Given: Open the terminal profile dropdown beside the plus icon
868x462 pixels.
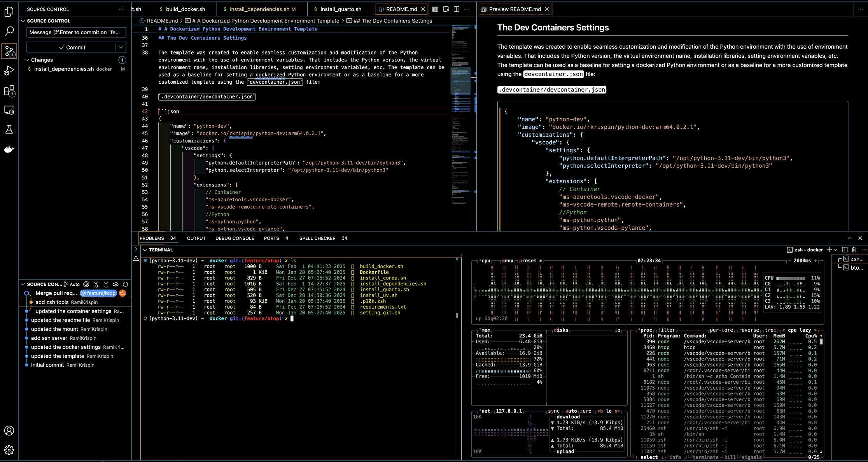Looking at the screenshot, I should pyautogui.click(x=835, y=249).
